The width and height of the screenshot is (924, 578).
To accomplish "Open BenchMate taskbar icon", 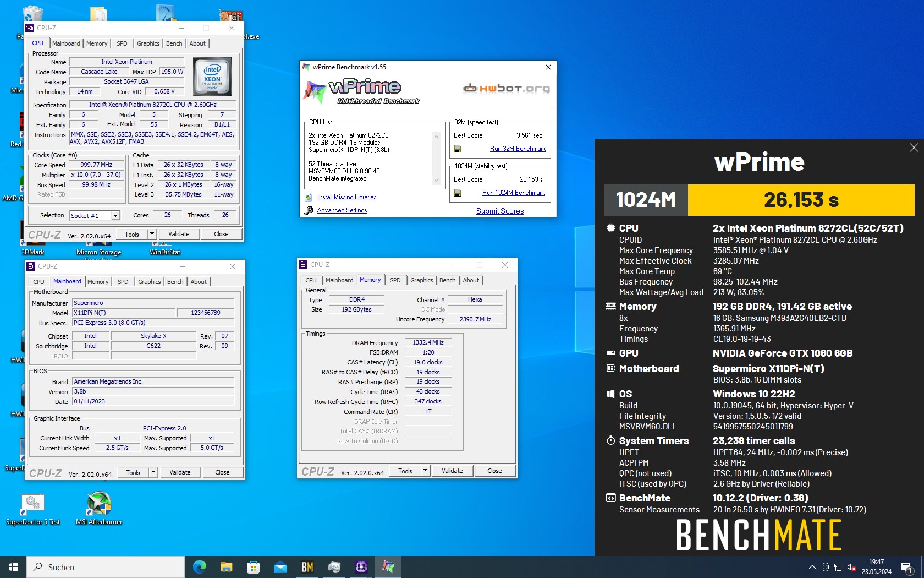I will (x=307, y=567).
